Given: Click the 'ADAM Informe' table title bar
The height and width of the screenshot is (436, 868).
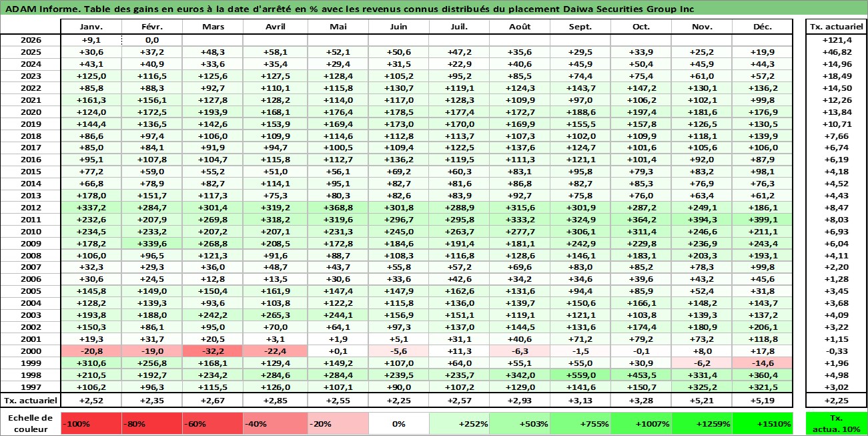Looking at the screenshot, I should (434, 9).
